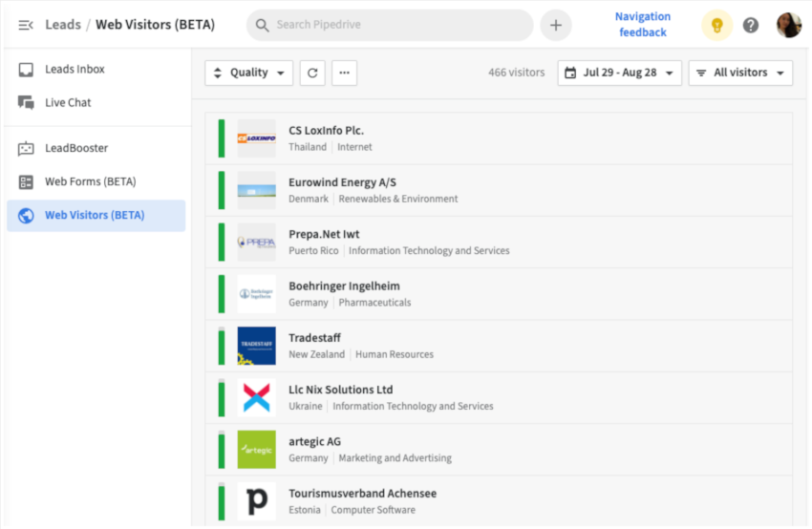Click the Internet industry label
Viewport: 812px width, 529px height.
click(354, 147)
